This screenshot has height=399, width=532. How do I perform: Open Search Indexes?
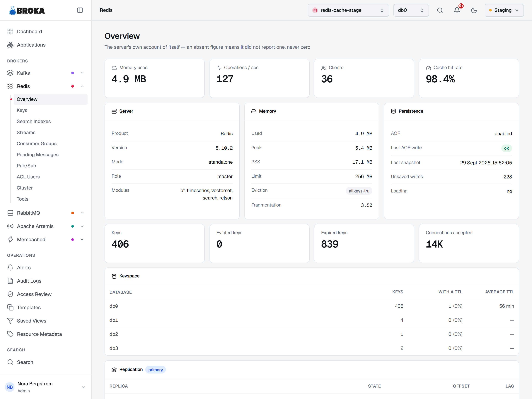(50, 122)
